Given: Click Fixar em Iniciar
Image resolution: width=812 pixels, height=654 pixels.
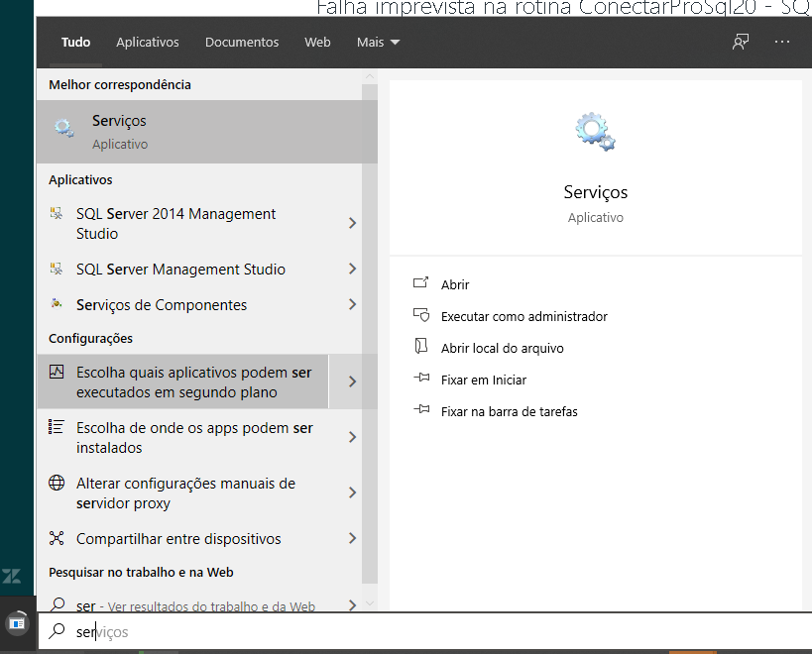Looking at the screenshot, I should (484, 380).
